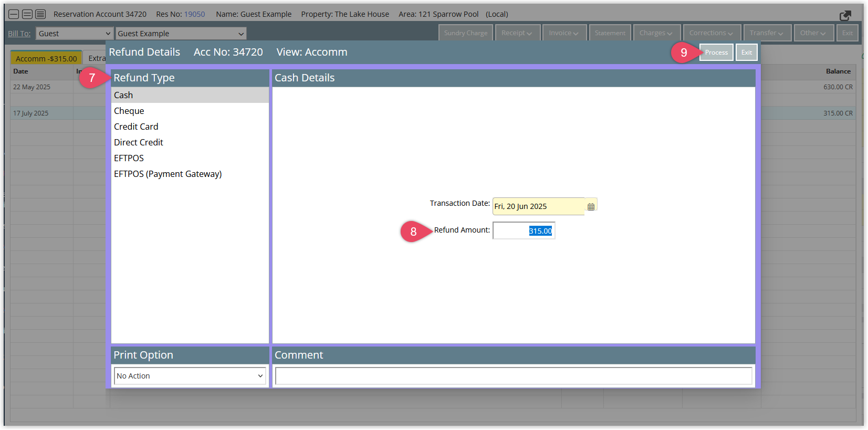Open the Bill To Guest dropdown
Viewport: 868px width, 430px height.
(75, 34)
